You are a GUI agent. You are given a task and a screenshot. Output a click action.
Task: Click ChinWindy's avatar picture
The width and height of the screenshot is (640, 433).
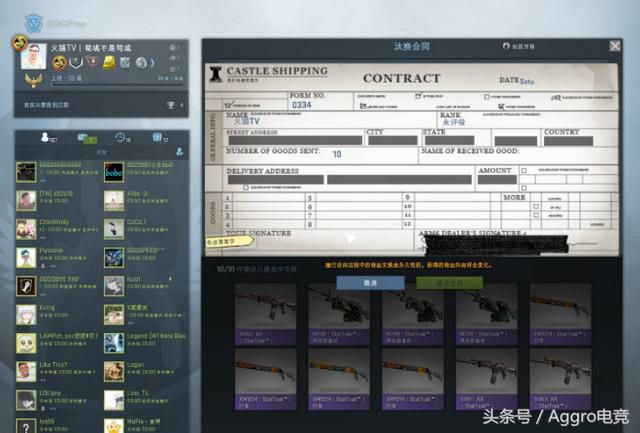pos(26,229)
